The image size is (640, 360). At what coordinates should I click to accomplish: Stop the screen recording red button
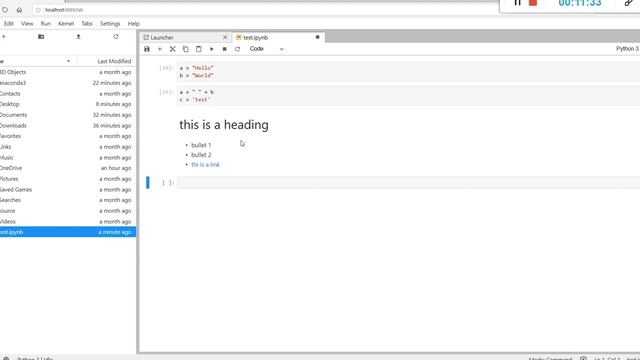[533, 3]
